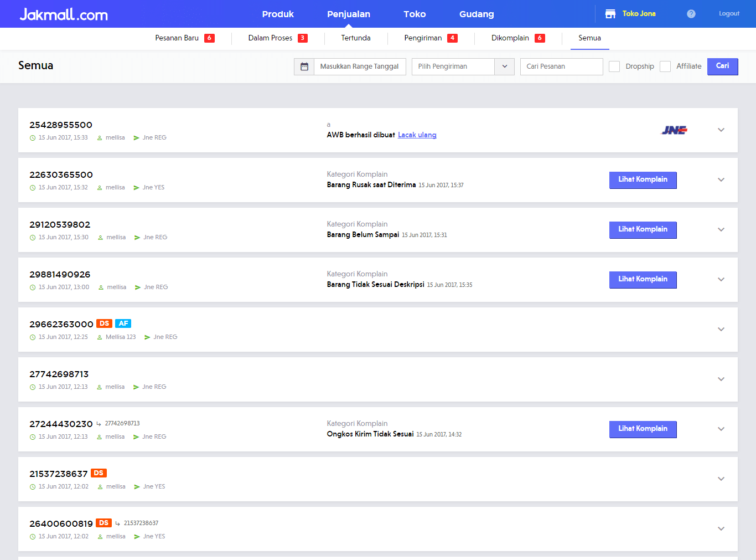
Task: Click the Jakmall.com logo
Action: coord(64,14)
